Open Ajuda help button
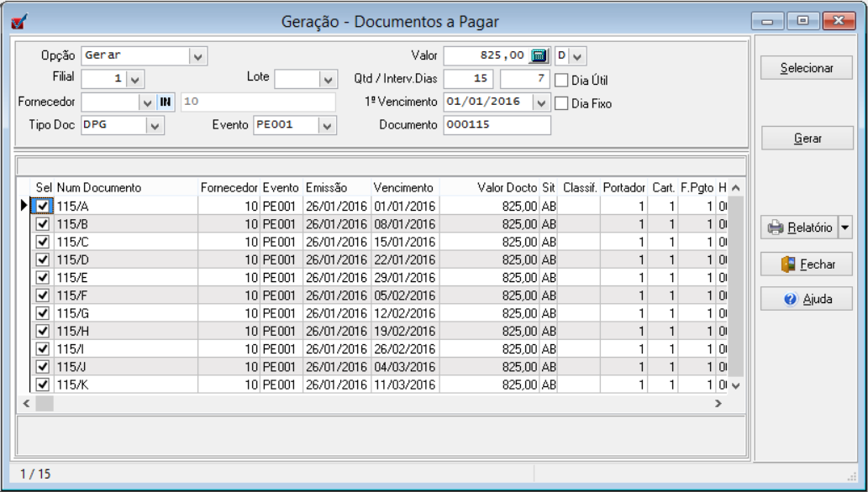The width and height of the screenshot is (868, 492). 807,299
